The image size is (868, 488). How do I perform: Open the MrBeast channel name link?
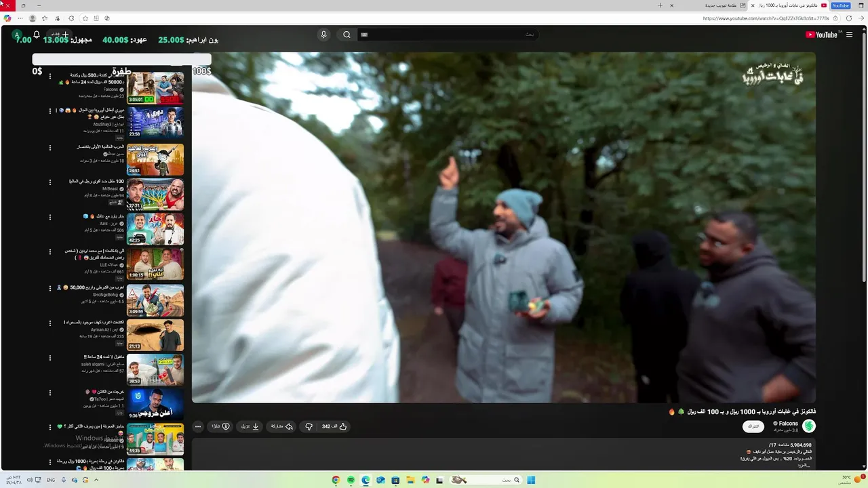[x=110, y=188]
